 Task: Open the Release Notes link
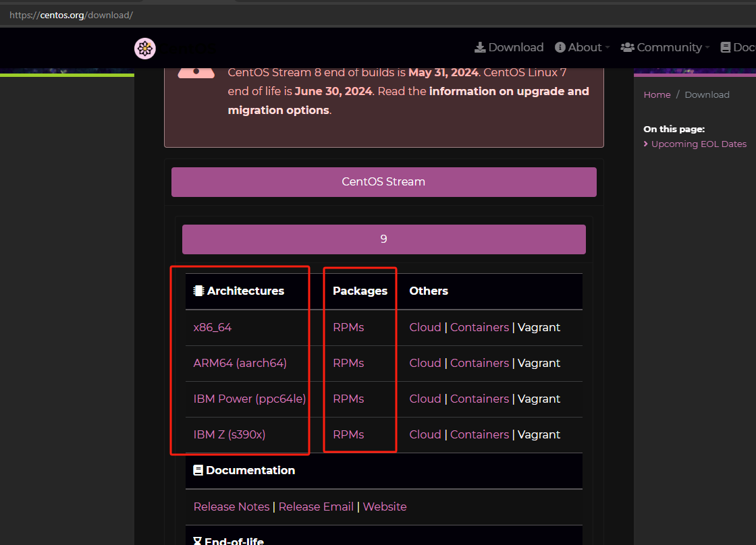click(x=232, y=507)
